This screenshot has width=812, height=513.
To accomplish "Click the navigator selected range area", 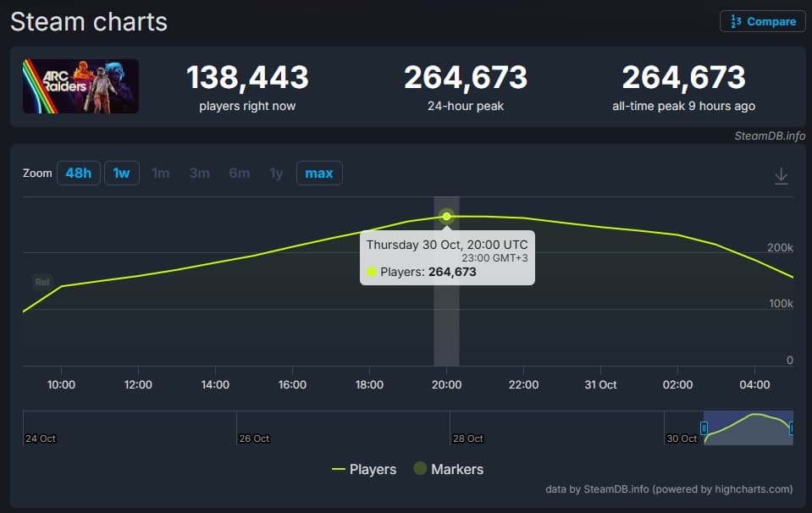I will (x=748, y=428).
